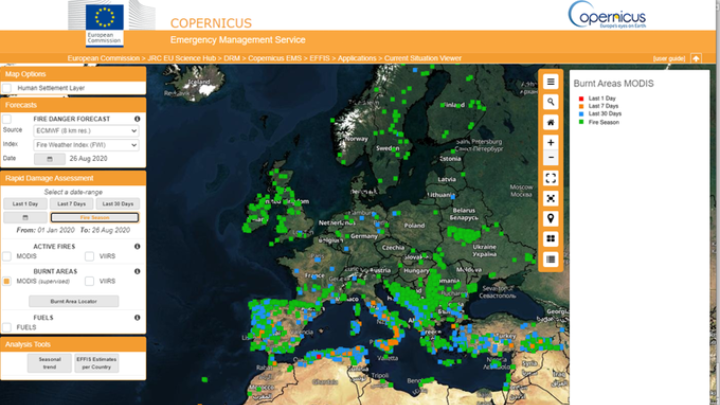
Task: Open the hamburger menu in the map toolbar
Action: click(x=551, y=82)
